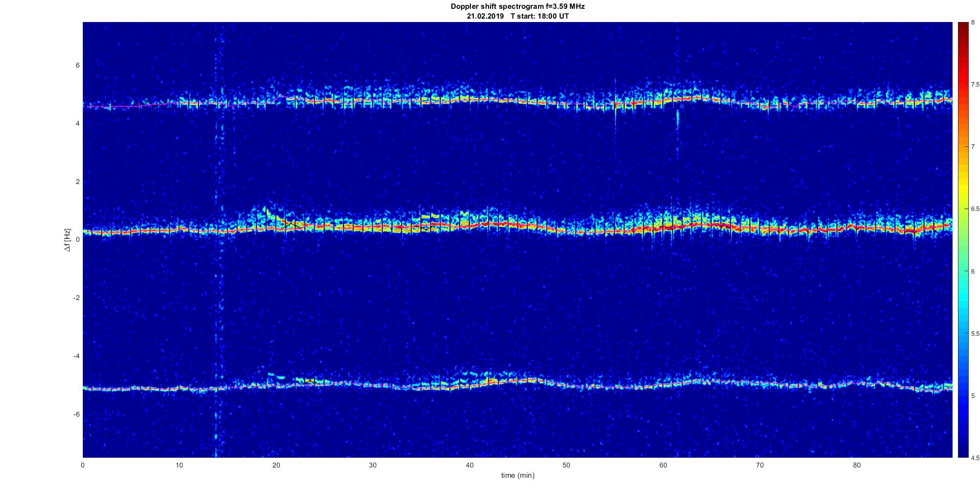Click the black marker on the lower trace near 23 min
The width and height of the screenshot is (980, 491).
[x=310, y=381]
